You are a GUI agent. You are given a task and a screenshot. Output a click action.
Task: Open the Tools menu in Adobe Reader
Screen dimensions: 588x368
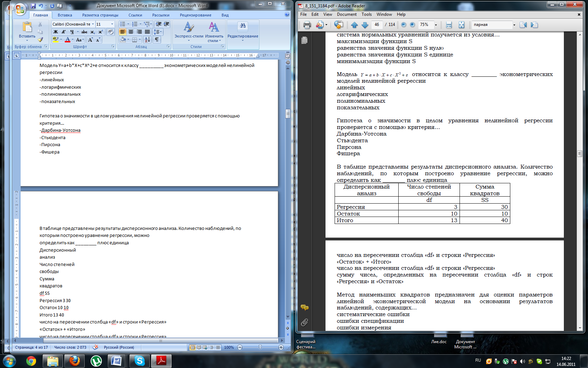[366, 14]
